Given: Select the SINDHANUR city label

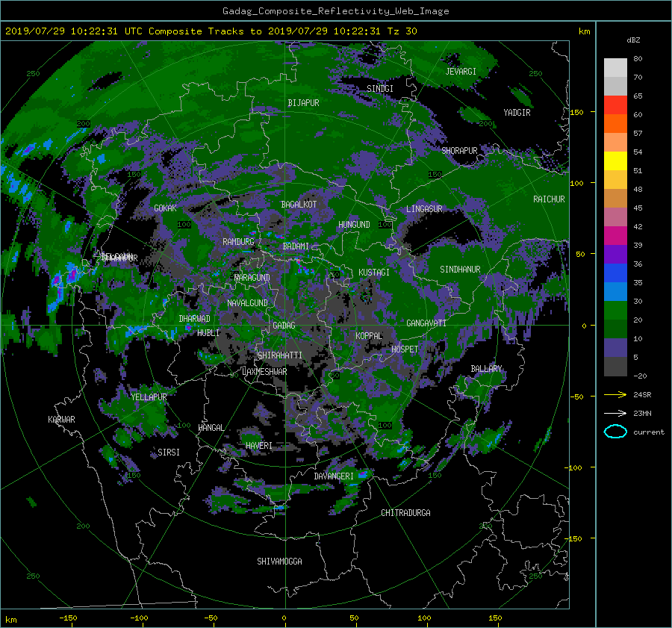Looking at the screenshot, I should (460, 270).
